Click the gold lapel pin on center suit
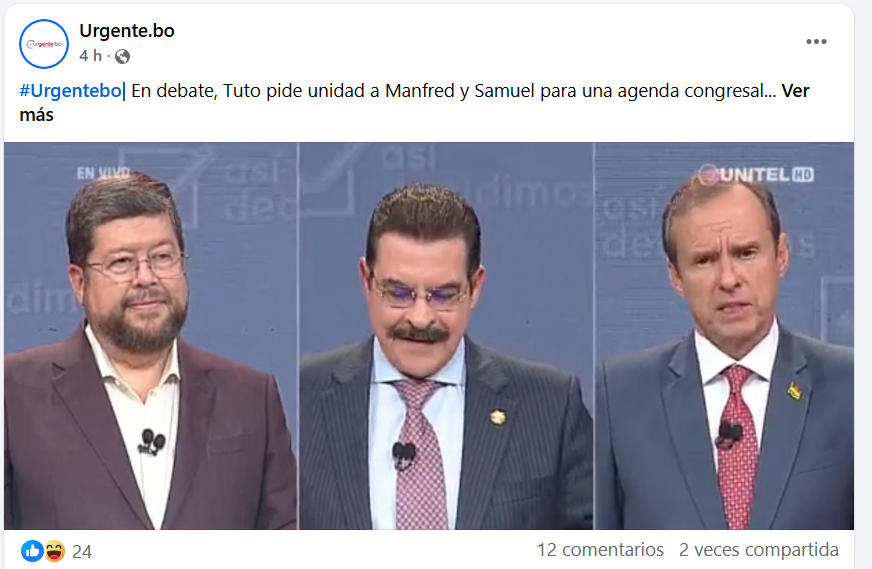 tap(498, 417)
